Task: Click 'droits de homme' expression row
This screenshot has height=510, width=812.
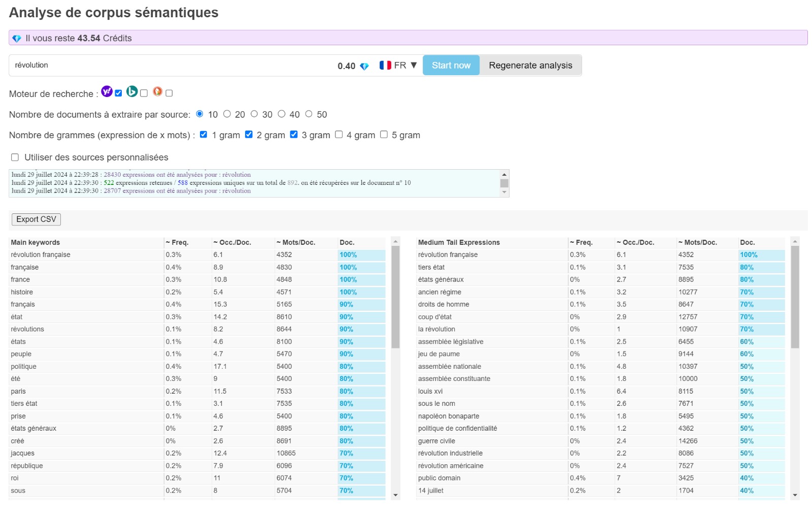Action: coord(601,305)
